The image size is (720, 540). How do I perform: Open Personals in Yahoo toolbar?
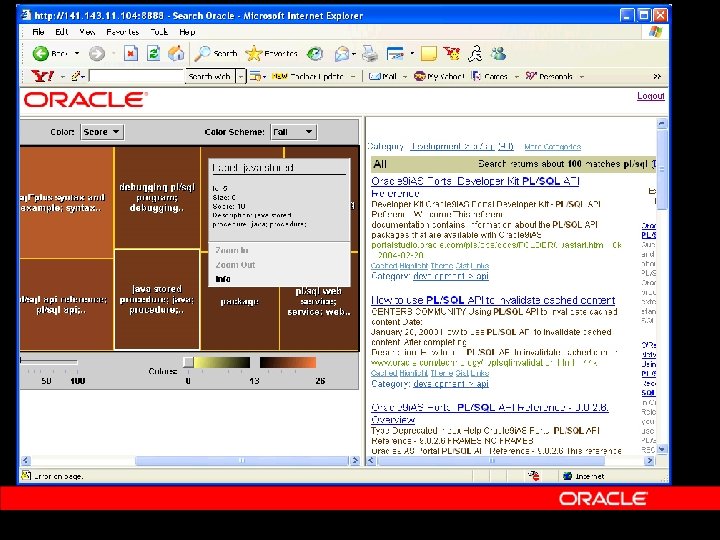pos(549,76)
